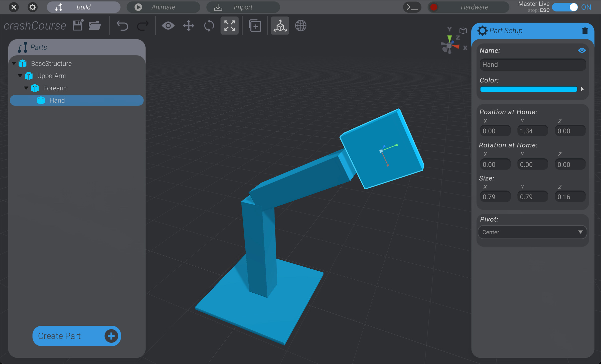Open the Import tab
The width and height of the screenshot is (601, 364).
(x=243, y=7)
